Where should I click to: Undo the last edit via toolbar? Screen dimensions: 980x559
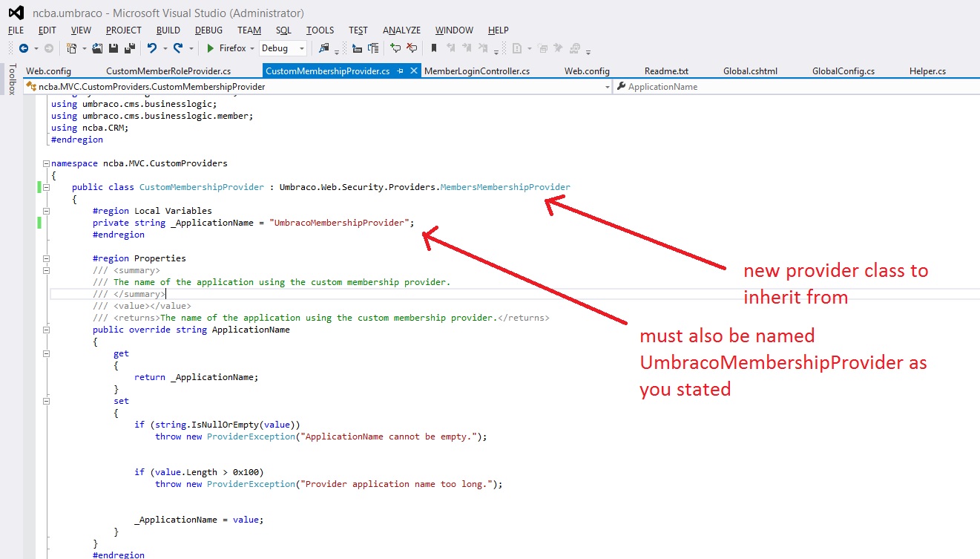(x=151, y=48)
